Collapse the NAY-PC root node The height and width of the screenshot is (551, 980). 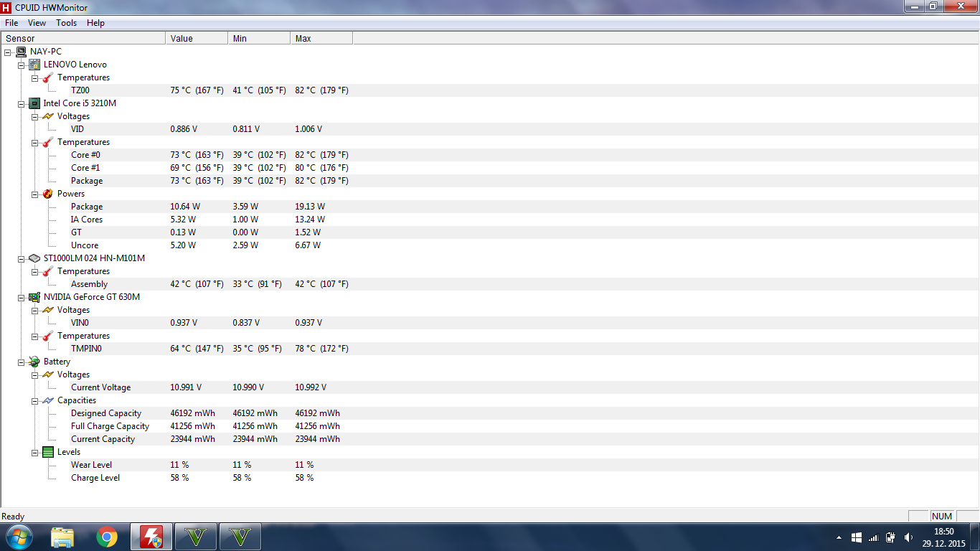(x=7, y=52)
